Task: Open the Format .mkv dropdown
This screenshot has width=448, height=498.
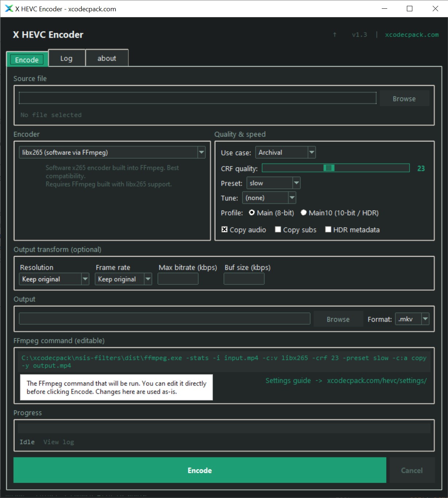Action: tap(412, 319)
